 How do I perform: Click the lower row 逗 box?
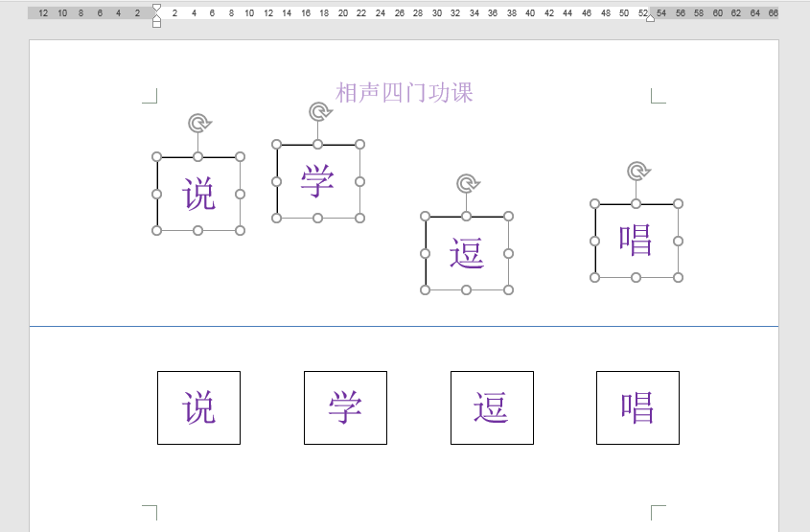coord(493,407)
